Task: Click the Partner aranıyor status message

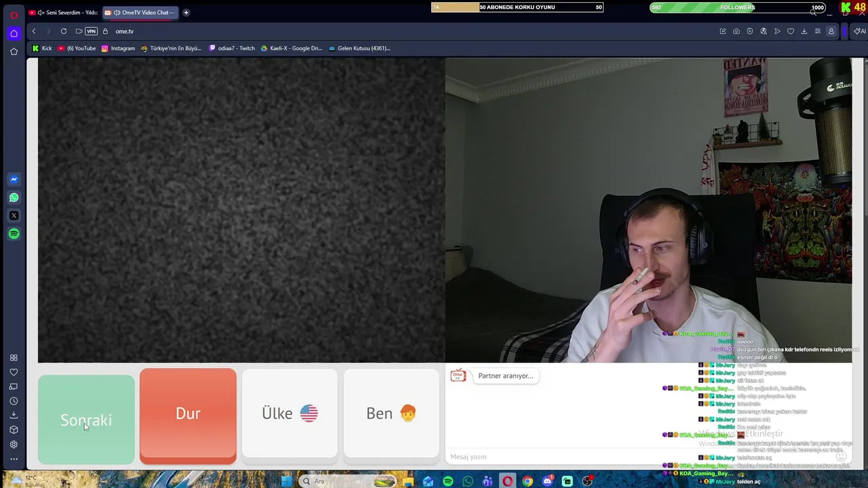Action: point(505,376)
